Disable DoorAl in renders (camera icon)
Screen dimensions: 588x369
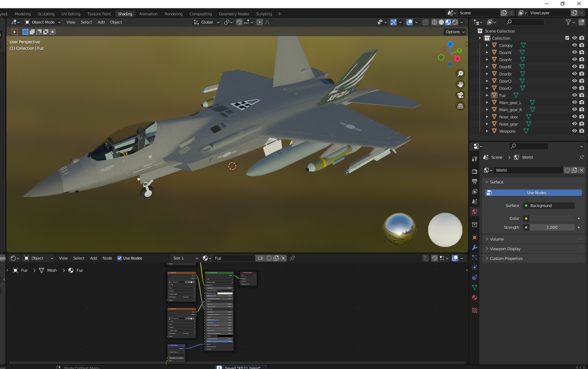click(582, 52)
